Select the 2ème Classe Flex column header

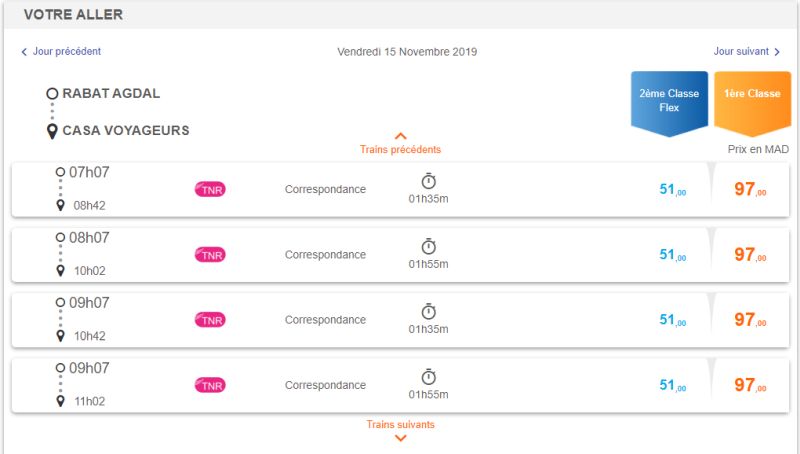(669, 104)
